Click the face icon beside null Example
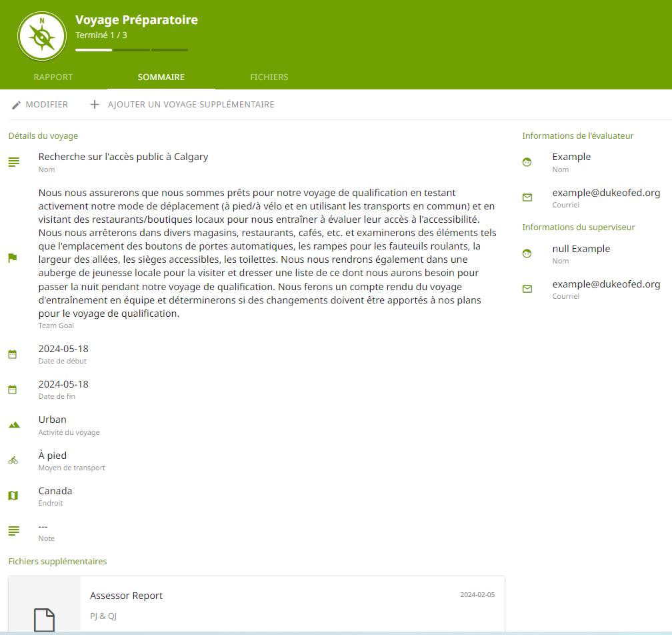Image resolution: width=672 pixels, height=635 pixels. coord(527,253)
